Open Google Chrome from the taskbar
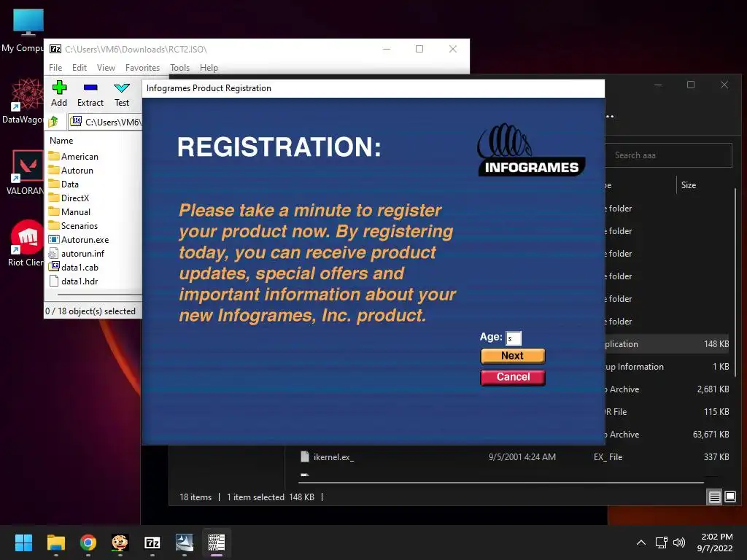The height and width of the screenshot is (560, 747). (x=88, y=542)
